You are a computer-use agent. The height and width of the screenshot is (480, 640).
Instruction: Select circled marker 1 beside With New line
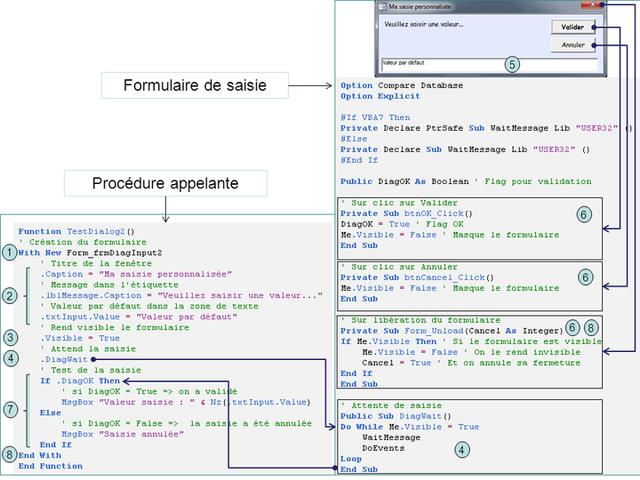[x=9, y=253]
